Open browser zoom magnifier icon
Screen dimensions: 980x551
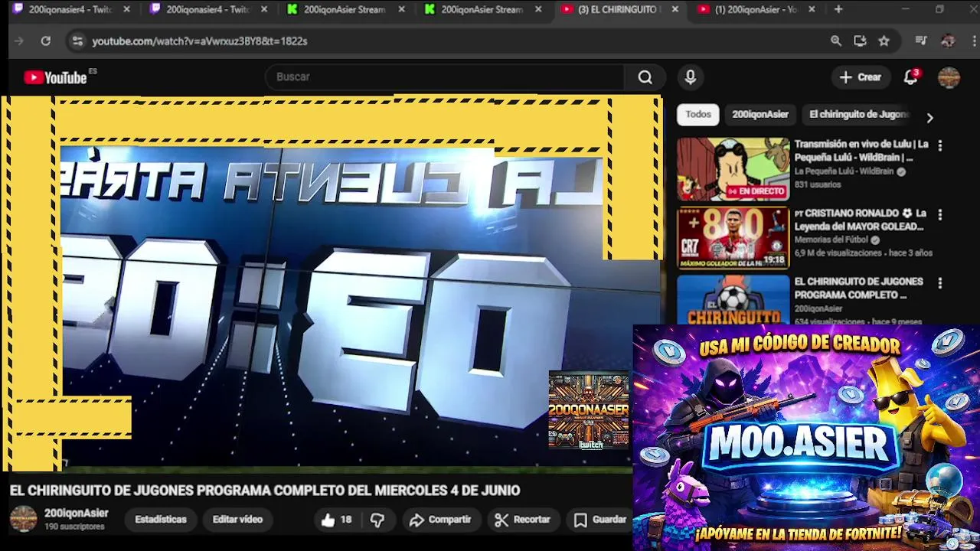tap(836, 41)
